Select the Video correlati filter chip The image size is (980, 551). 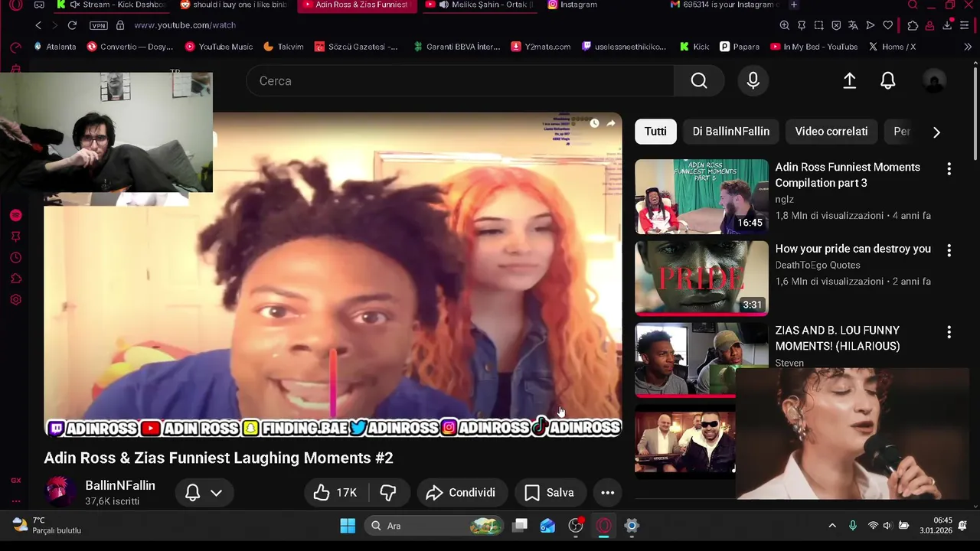831,132
